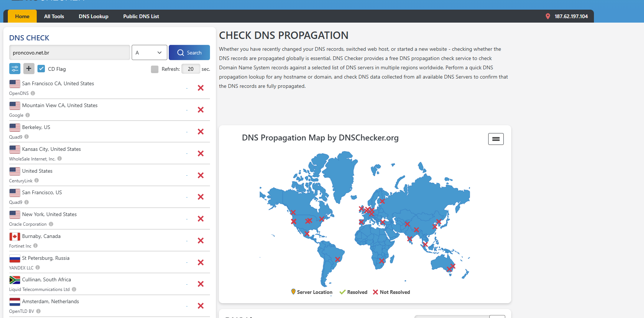Enable the auto Refresh checkbox
This screenshot has height=318, width=644.
pos(155,69)
